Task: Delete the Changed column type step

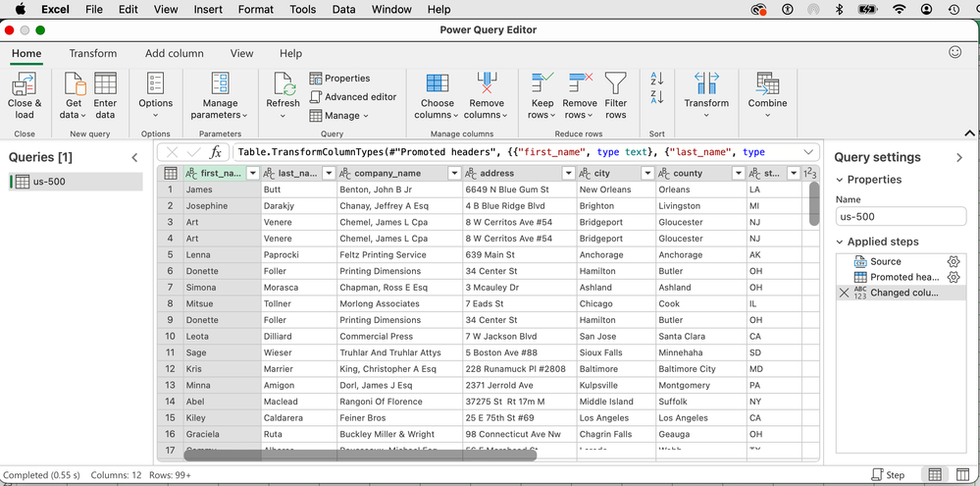Action: tap(844, 293)
